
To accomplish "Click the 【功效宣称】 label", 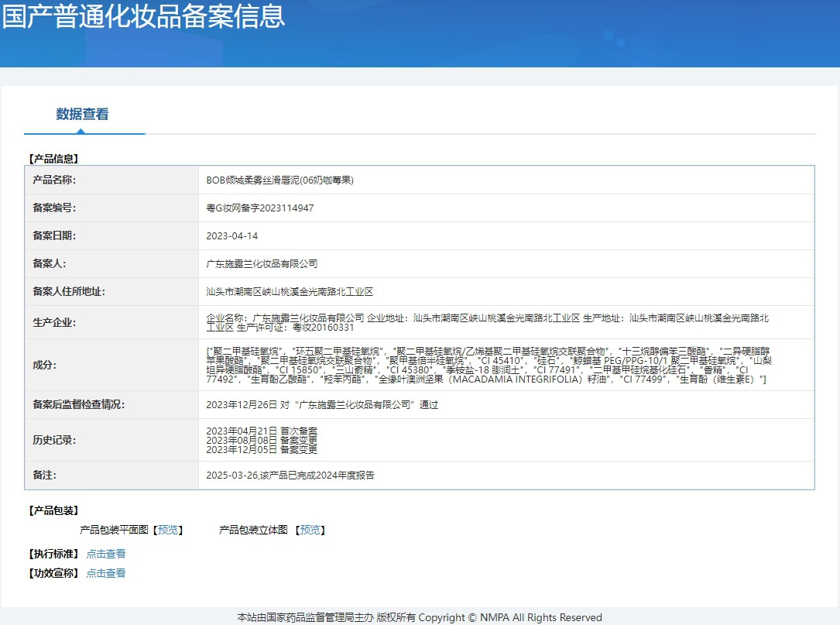I will click(53, 573).
